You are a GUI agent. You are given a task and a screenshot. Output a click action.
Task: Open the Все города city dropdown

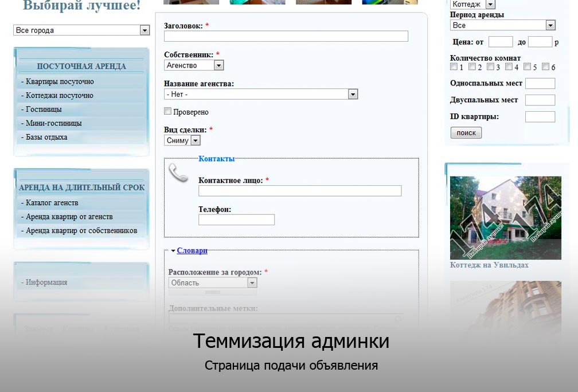pyautogui.click(x=81, y=30)
